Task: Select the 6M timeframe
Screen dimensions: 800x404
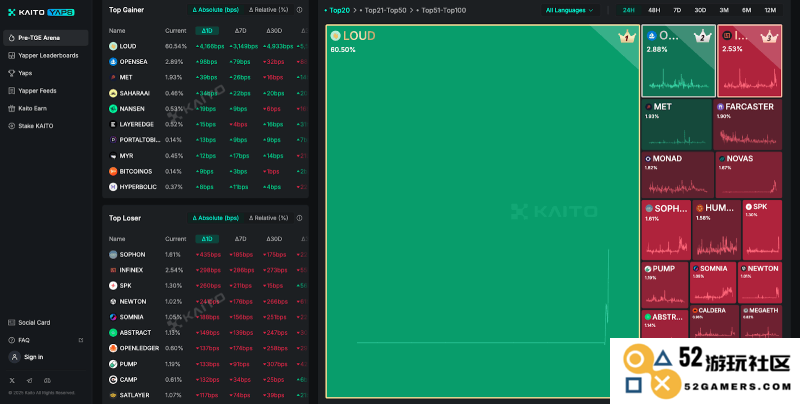Action: click(746, 10)
